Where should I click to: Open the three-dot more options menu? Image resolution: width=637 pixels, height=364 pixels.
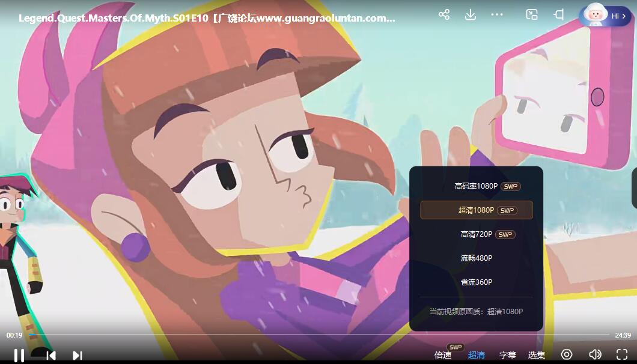(x=497, y=14)
